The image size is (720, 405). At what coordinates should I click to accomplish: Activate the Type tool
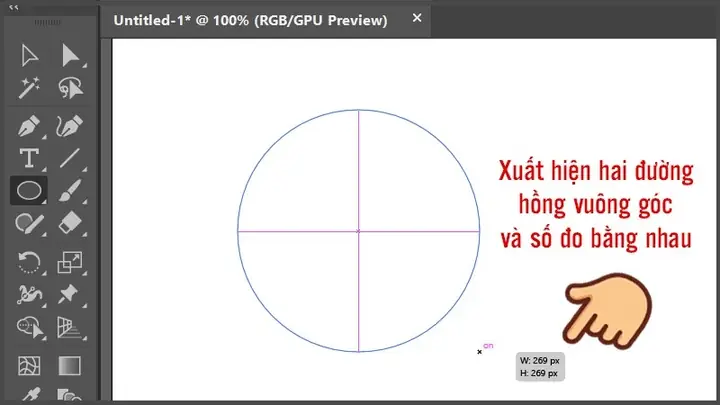[29, 158]
